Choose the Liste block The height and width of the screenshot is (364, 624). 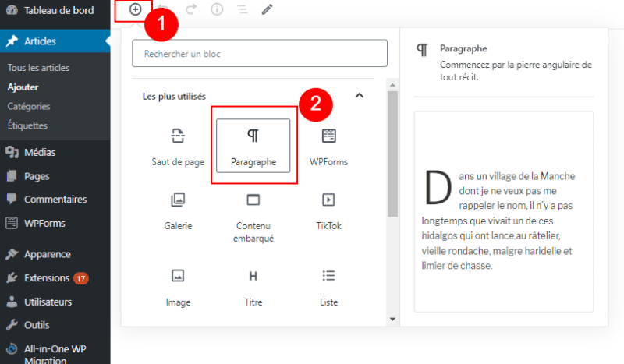[328, 284]
